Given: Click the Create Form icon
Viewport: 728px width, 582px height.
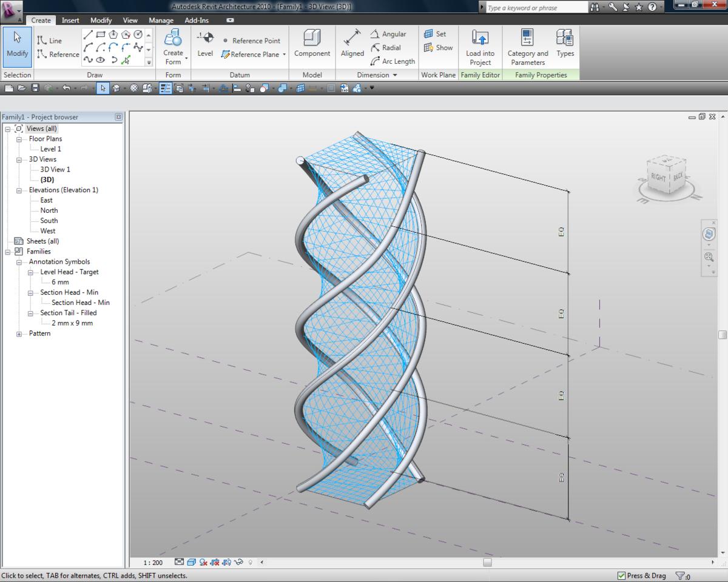Looking at the screenshot, I should [x=174, y=38].
